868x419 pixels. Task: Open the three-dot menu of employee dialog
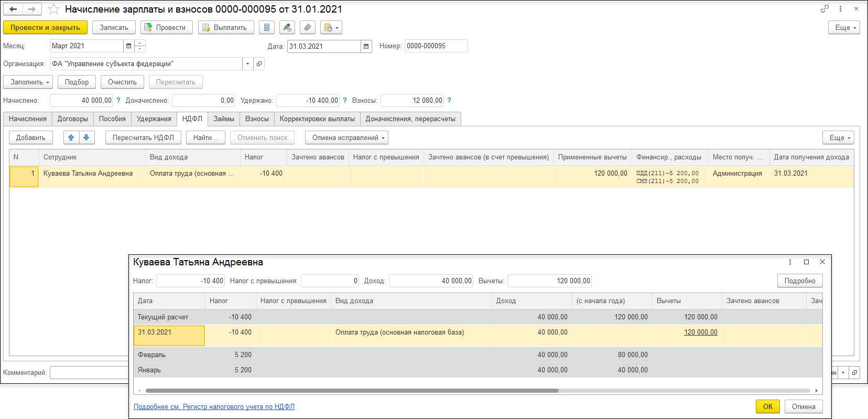click(790, 262)
